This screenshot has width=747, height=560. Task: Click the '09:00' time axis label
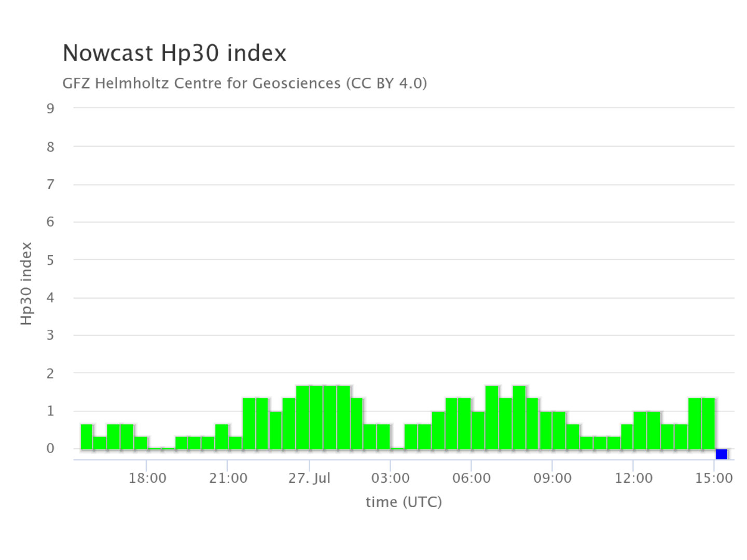552,478
